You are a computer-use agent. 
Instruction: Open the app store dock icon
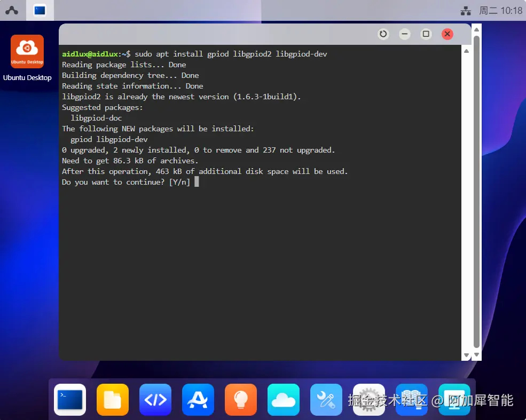click(x=198, y=400)
